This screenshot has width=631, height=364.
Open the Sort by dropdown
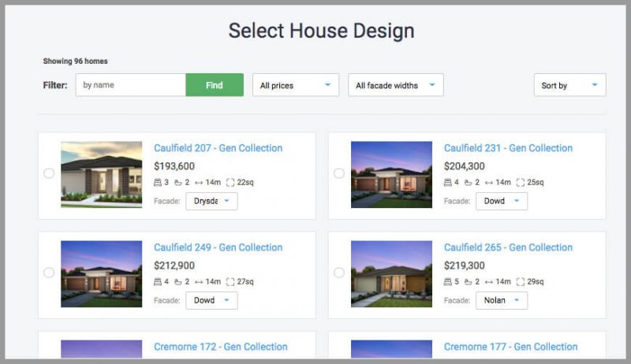pos(569,85)
